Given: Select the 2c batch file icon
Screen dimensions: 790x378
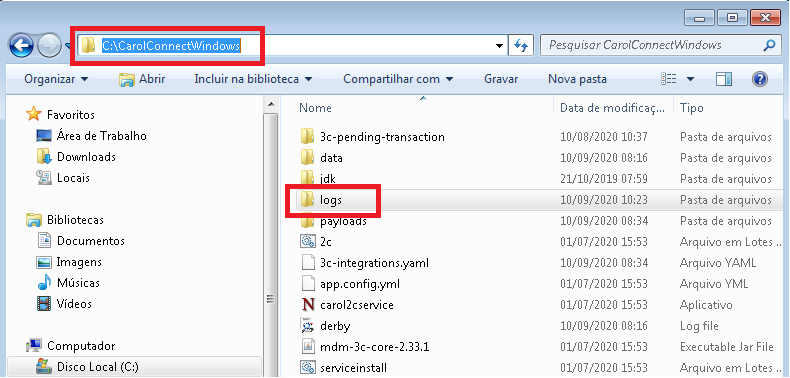Looking at the screenshot, I should pos(307,241).
